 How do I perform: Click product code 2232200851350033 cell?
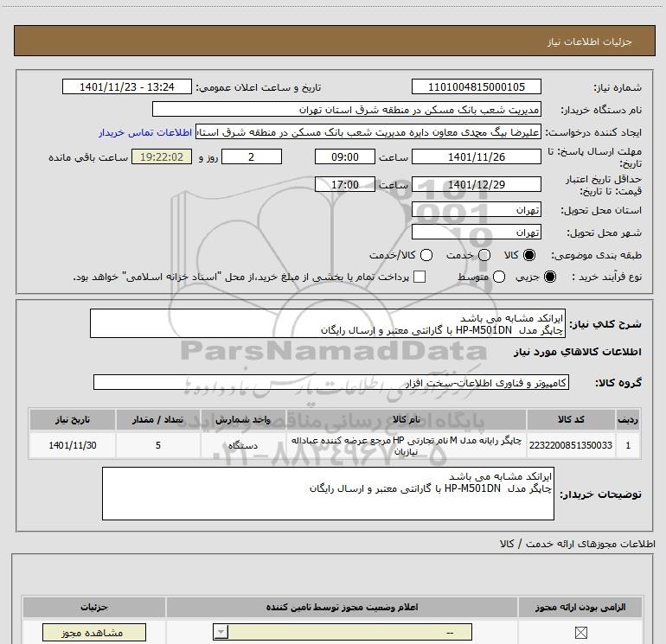(571, 445)
